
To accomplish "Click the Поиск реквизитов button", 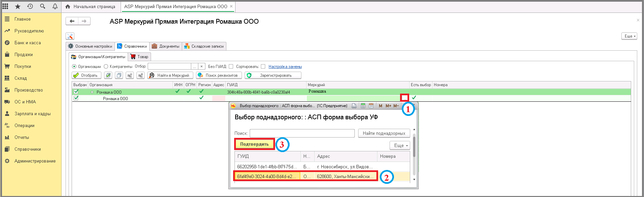I will point(219,75).
